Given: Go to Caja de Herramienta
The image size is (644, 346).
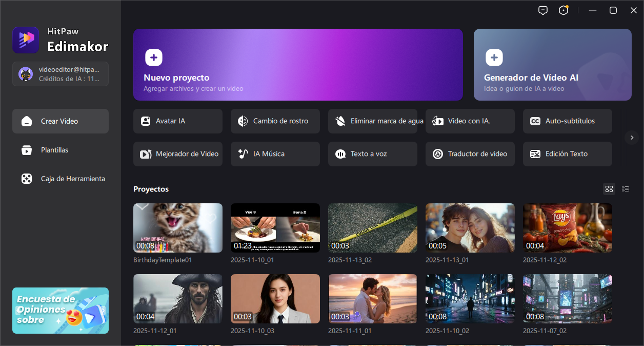Looking at the screenshot, I should (60, 179).
